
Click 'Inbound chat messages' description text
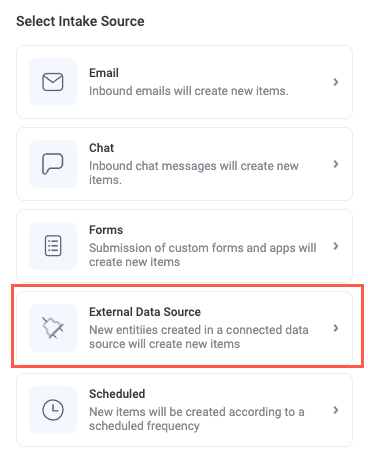point(194,173)
